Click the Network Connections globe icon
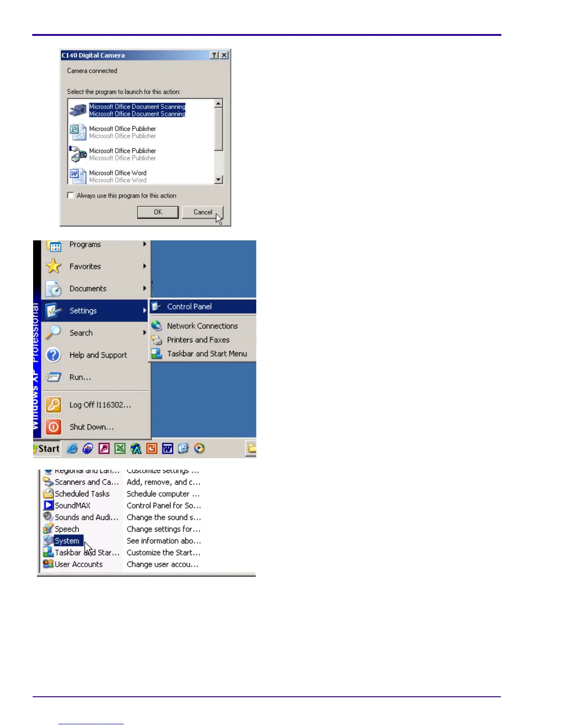This screenshot has width=563, height=728. (x=157, y=325)
